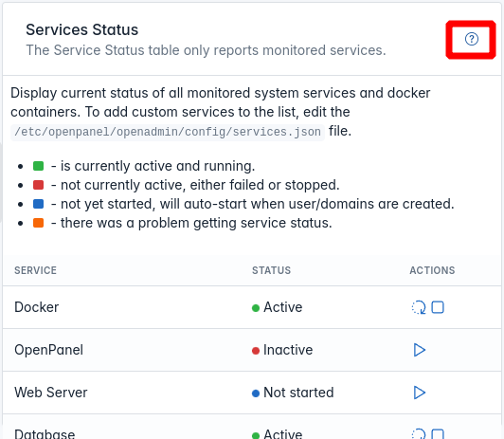
Task: Click Web Server's Not started status
Action: click(293, 393)
